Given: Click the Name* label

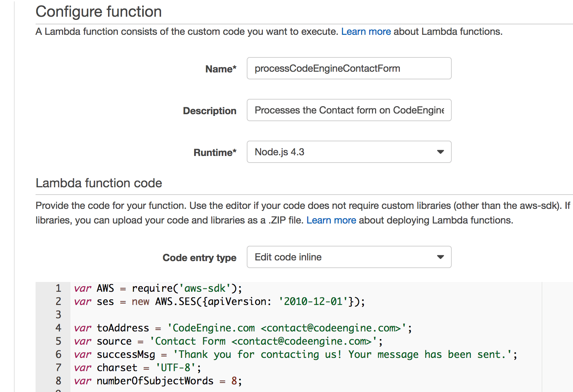Looking at the screenshot, I should (x=221, y=69).
